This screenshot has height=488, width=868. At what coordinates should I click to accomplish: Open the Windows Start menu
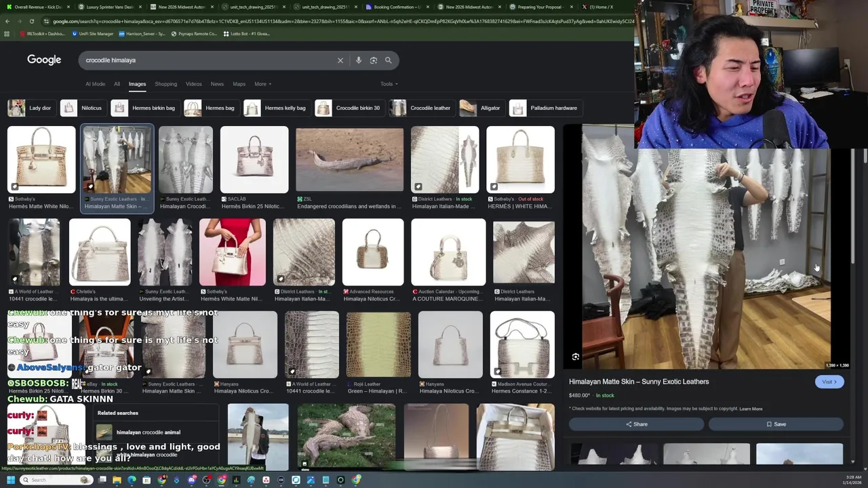[10, 480]
